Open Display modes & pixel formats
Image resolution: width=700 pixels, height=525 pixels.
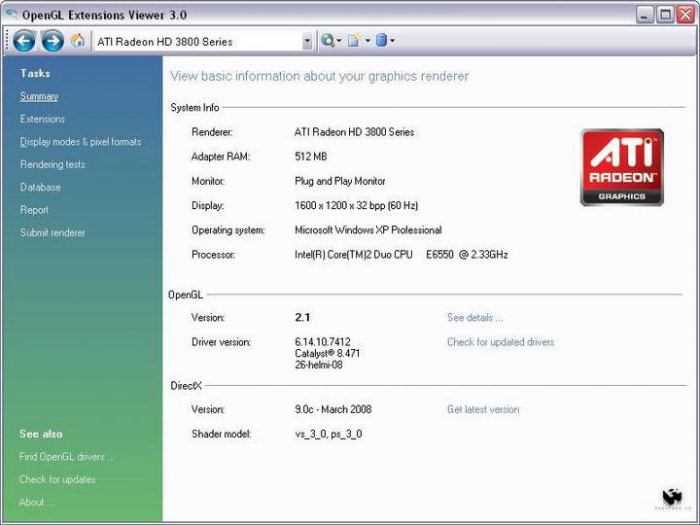point(80,142)
